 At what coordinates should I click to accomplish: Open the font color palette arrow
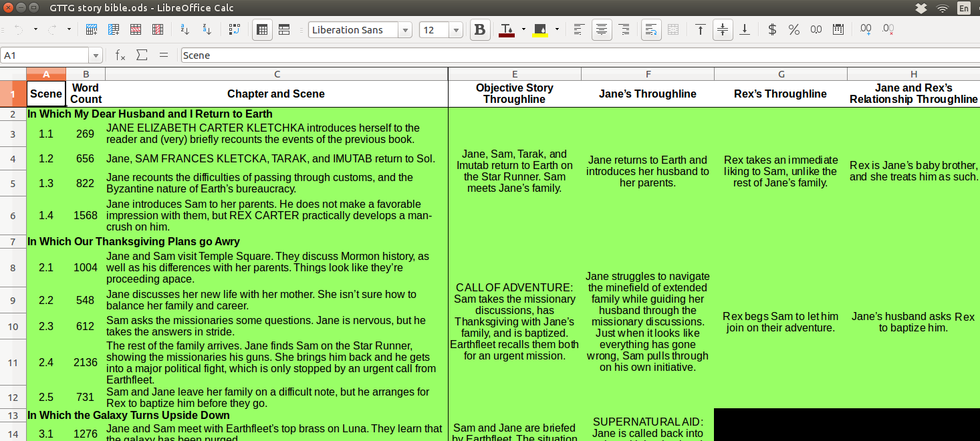tap(523, 30)
